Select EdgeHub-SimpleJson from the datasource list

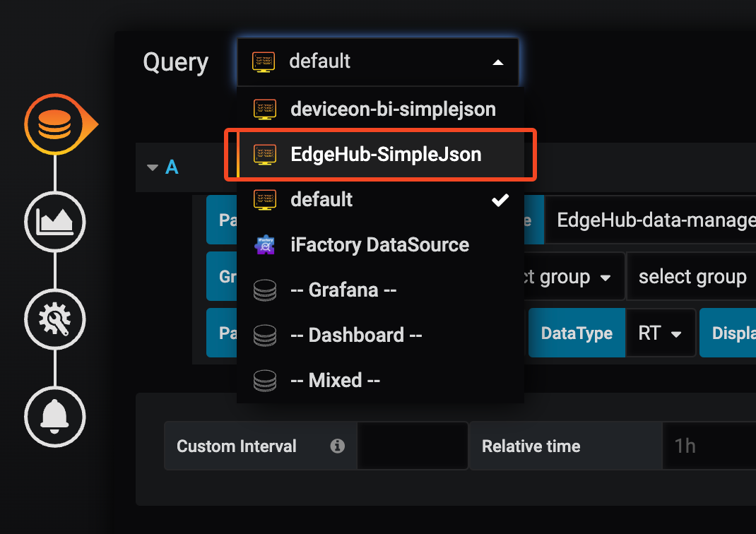pyautogui.click(x=385, y=155)
